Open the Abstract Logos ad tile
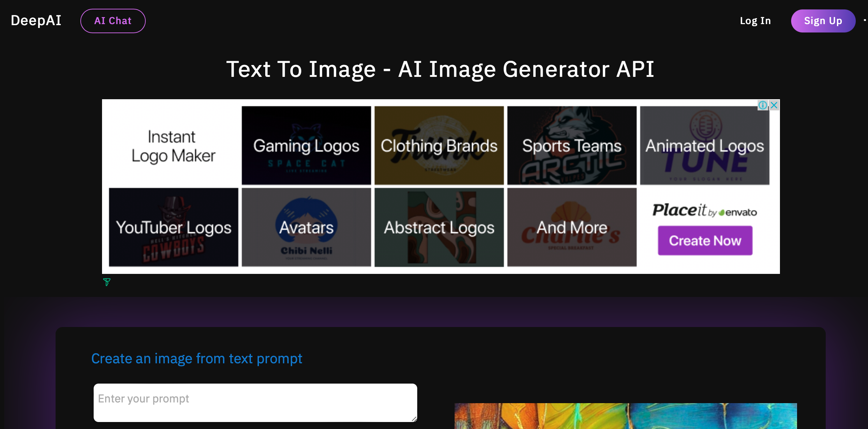This screenshot has width=868, height=429. pos(439,227)
